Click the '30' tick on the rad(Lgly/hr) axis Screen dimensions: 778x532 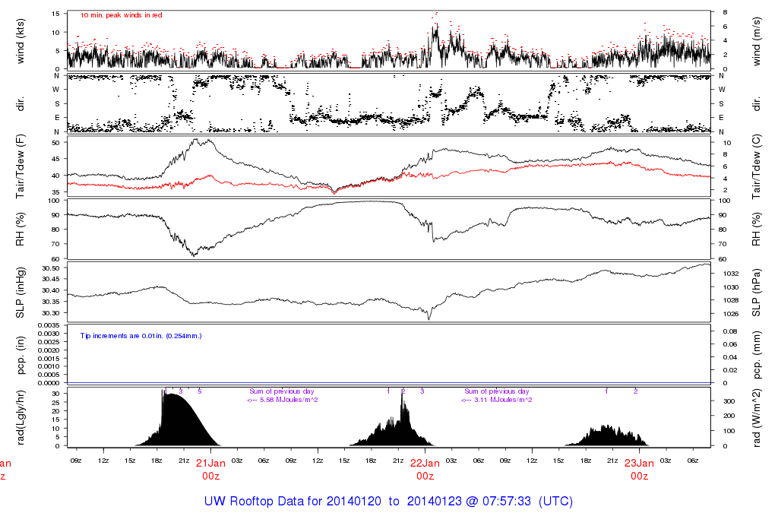coord(56,394)
